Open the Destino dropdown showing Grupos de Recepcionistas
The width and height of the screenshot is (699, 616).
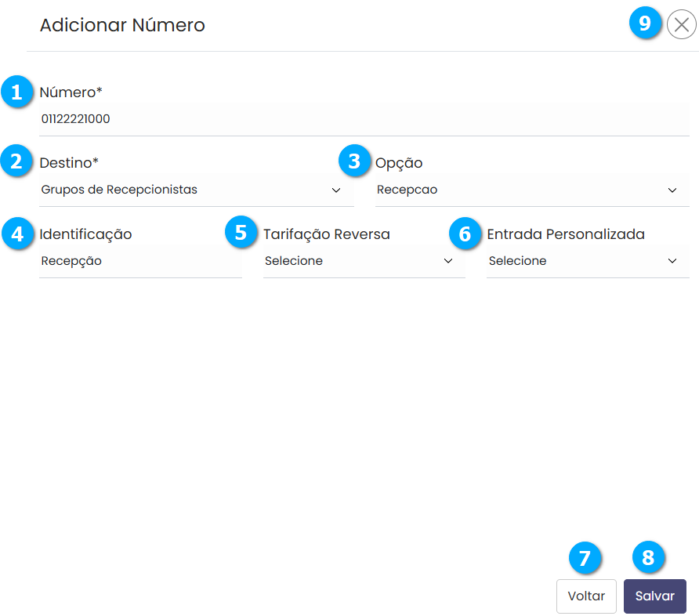click(x=196, y=190)
